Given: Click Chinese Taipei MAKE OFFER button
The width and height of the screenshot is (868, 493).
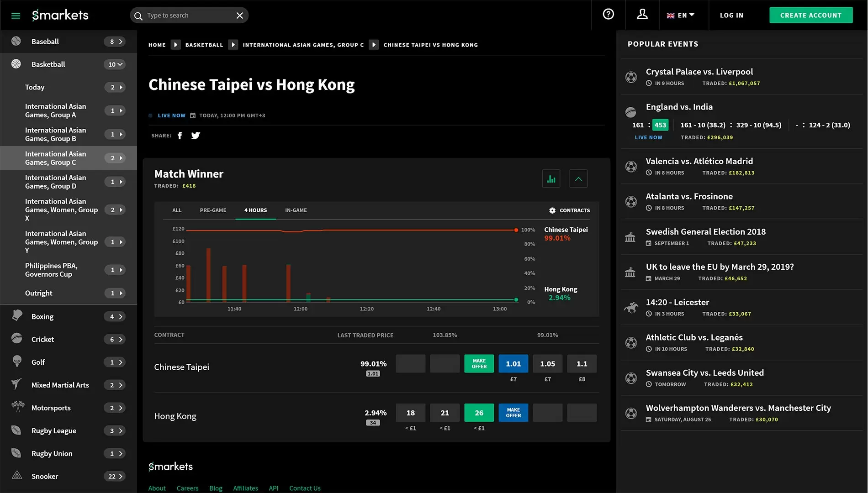Looking at the screenshot, I should click(x=479, y=364).
